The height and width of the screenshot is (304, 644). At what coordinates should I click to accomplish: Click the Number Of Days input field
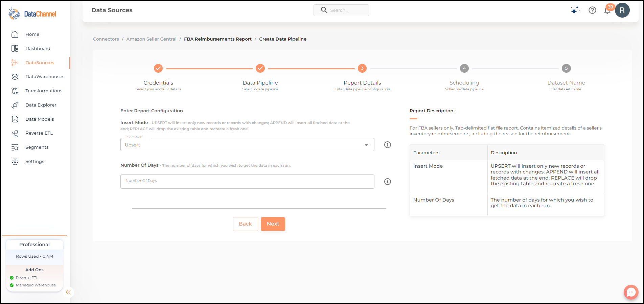click(x=247, y=182)
